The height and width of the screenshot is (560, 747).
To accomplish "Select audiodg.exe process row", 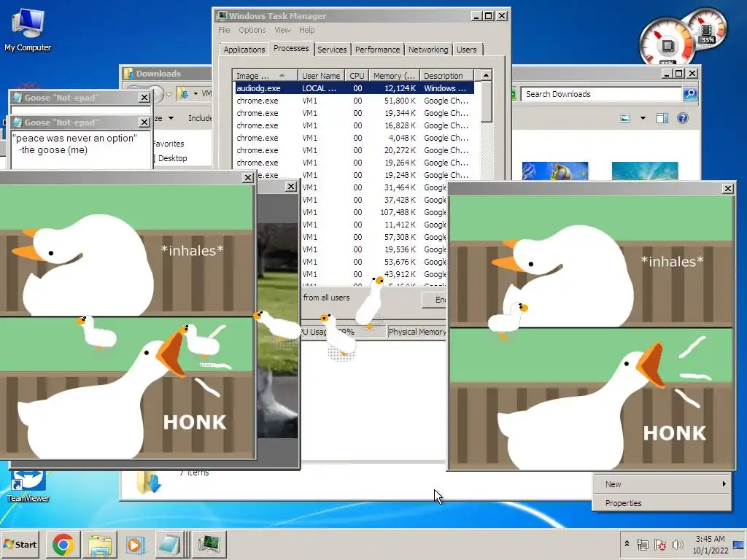I will [354, 88].
